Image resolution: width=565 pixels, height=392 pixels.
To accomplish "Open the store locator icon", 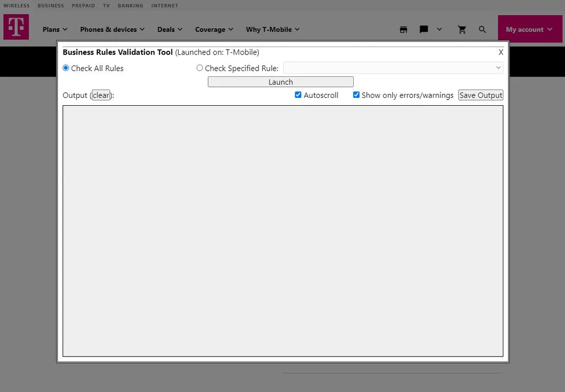I will coord(403,30).
